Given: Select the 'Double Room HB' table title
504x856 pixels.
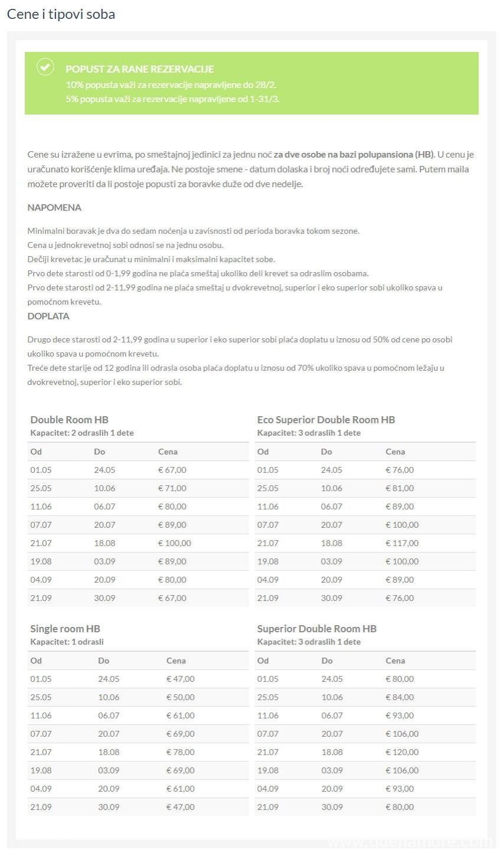Looking at the screenshot, I should (69, 420).
